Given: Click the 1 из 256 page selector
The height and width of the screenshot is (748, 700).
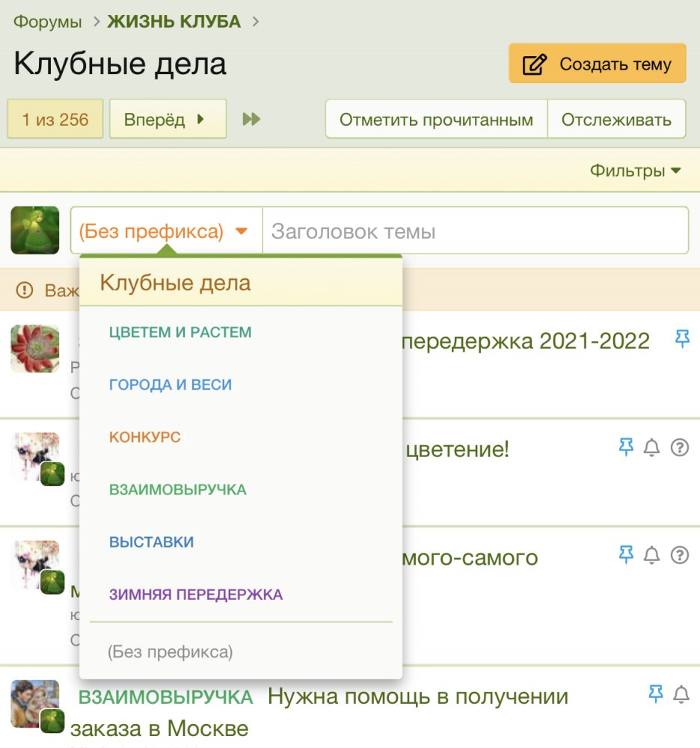Looking at the screenshot, I should pyautogui.click(x=55, y=120).
